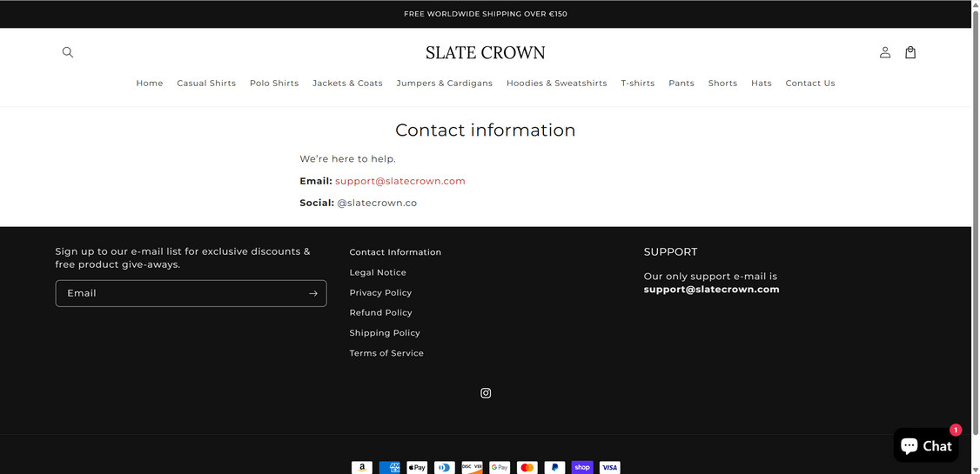Select the T-shirts menu item
Image resolution: width=980 pixels, height=474 pixels.
[x=637, y=83]
